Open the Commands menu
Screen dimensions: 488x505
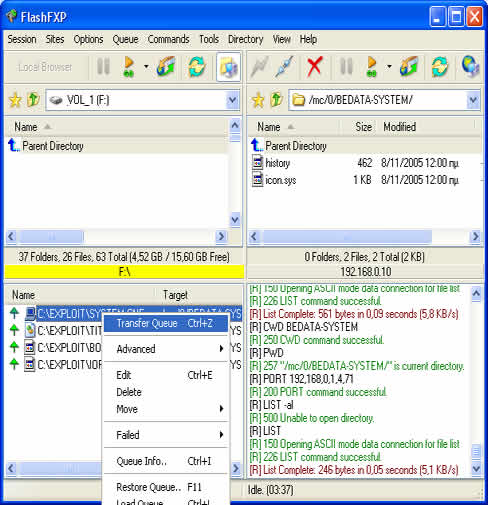[x=169, y=39]
